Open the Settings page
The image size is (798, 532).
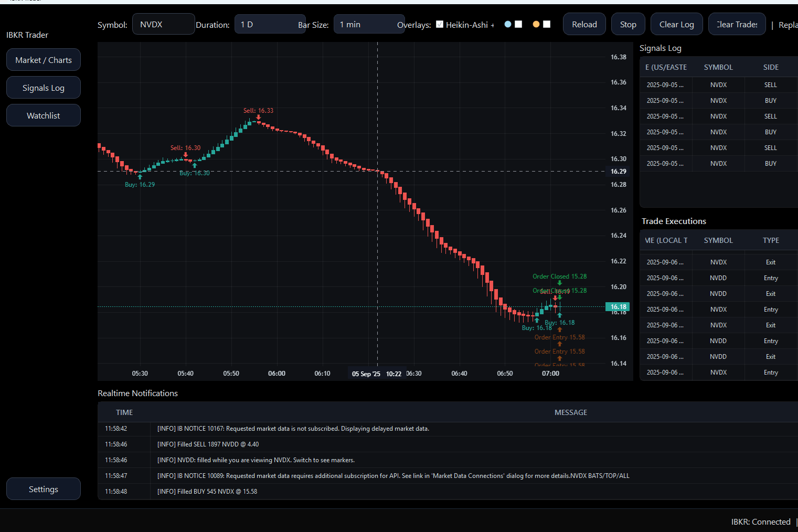pos(43,488)
